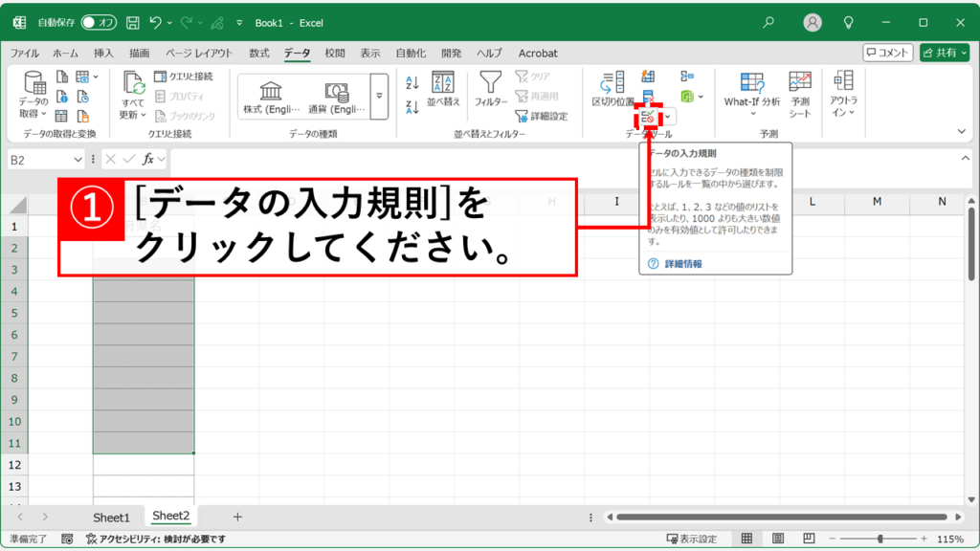This screenshot has width=980, height=551.
Task: Switch to the Formulas (数式) tab
Action: click(x=258, y=54)
